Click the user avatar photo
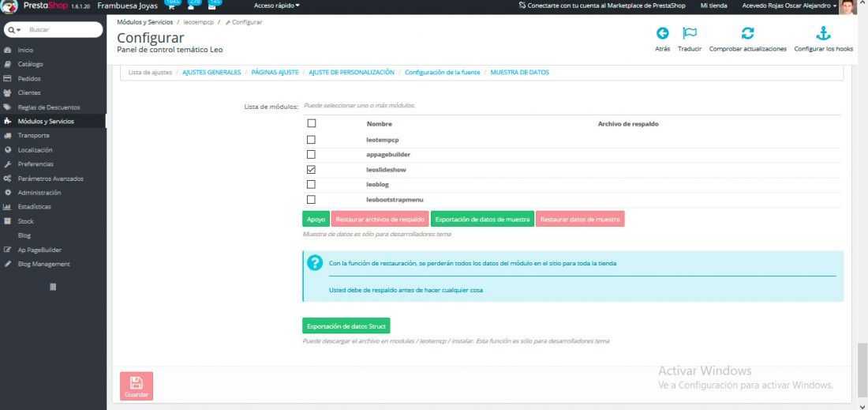The width and height of the screenshot is (868, 410). [847, 6]
